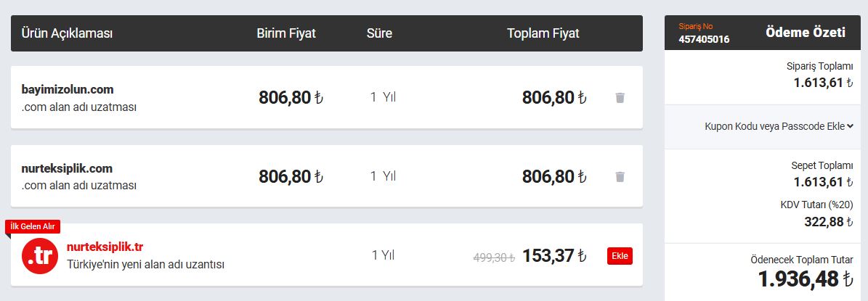Click the Birim Fiyat column header
The height and width of the screenshot is (301, 868).
286,33
